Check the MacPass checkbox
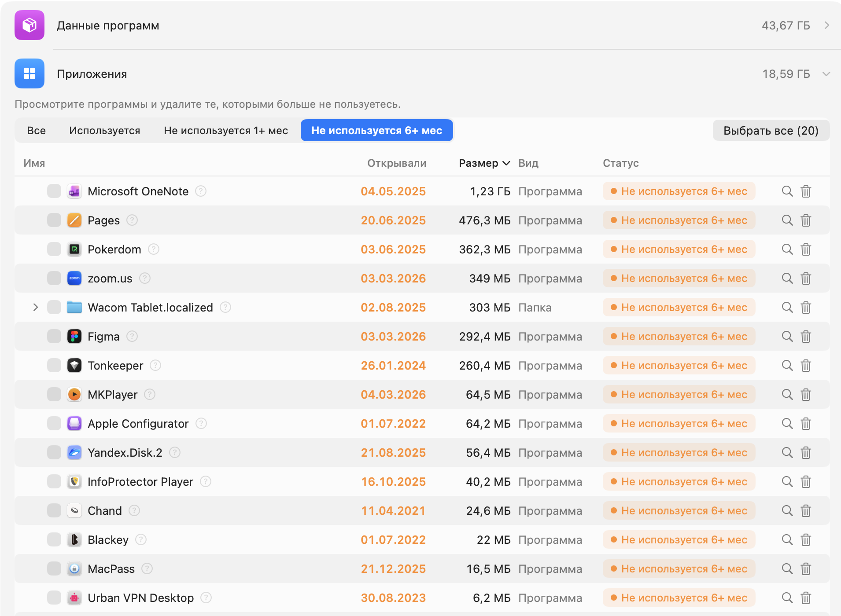Viewport: 841px width, 616px height. pos(54,569)
